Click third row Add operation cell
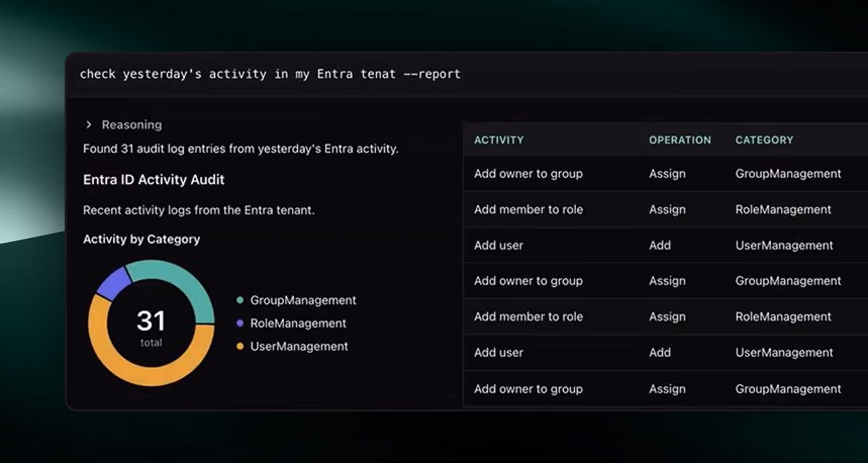 coord(660,245)
